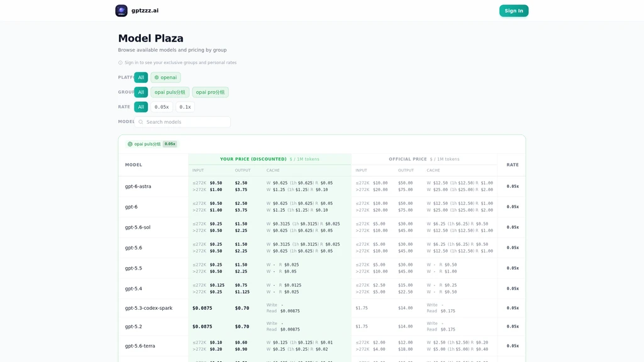The width and height of the screenshot is (644, 362).
Task: Filter by the openai platform chip
Action: click(165, 77)
